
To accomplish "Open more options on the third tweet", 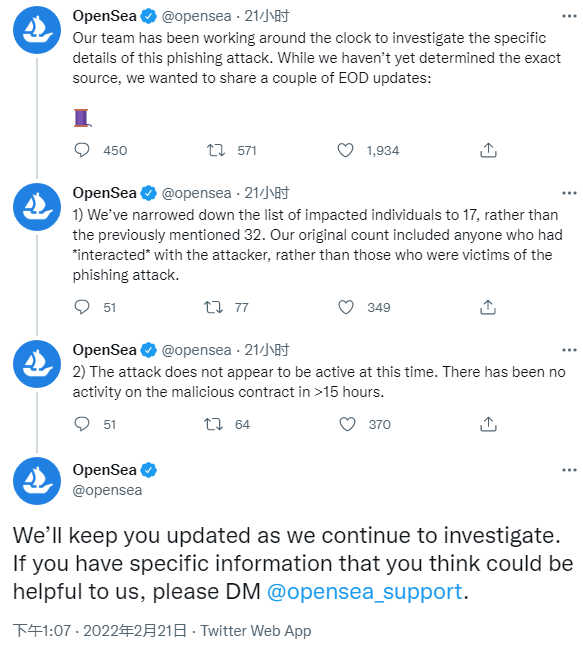I will click(569, 350).
